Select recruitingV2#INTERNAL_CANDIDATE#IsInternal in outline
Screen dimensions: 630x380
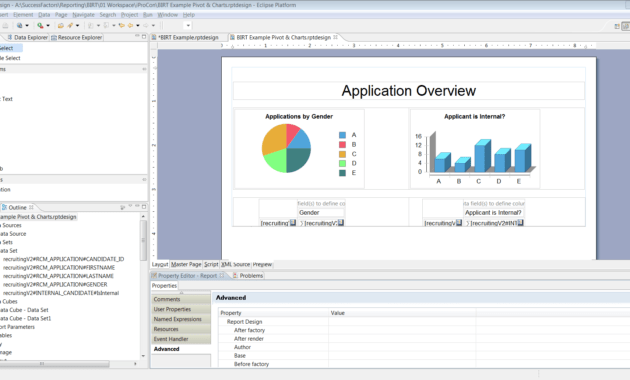pyautogui.click(x=61, y=293)
